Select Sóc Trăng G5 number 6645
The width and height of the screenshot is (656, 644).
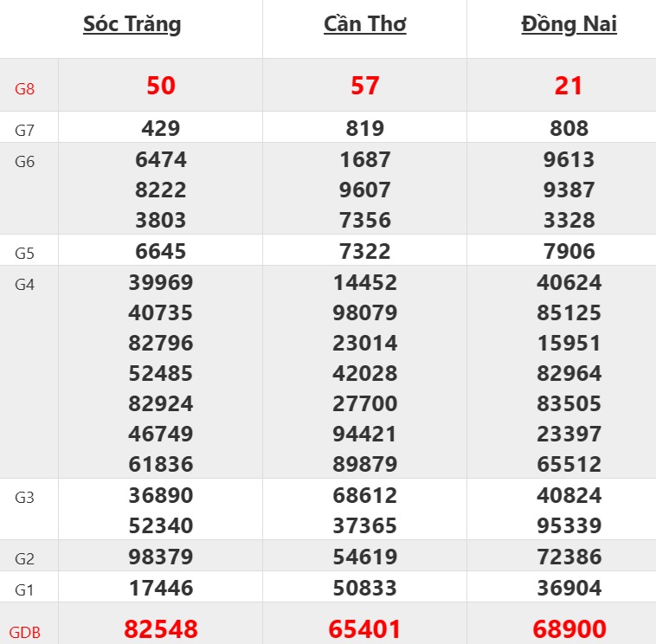click(x=161, y=252)
